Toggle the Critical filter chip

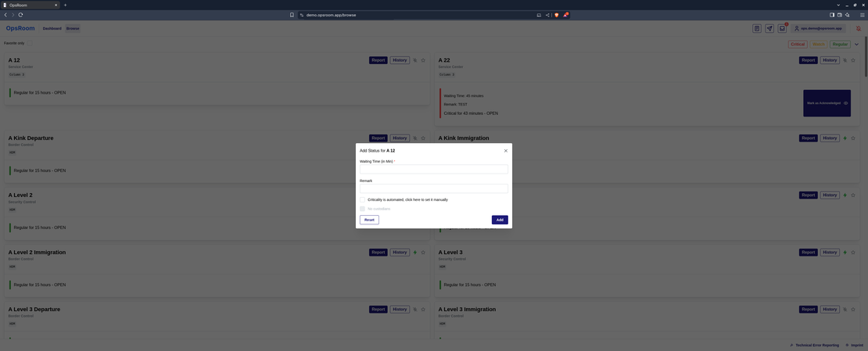point(798,45)
